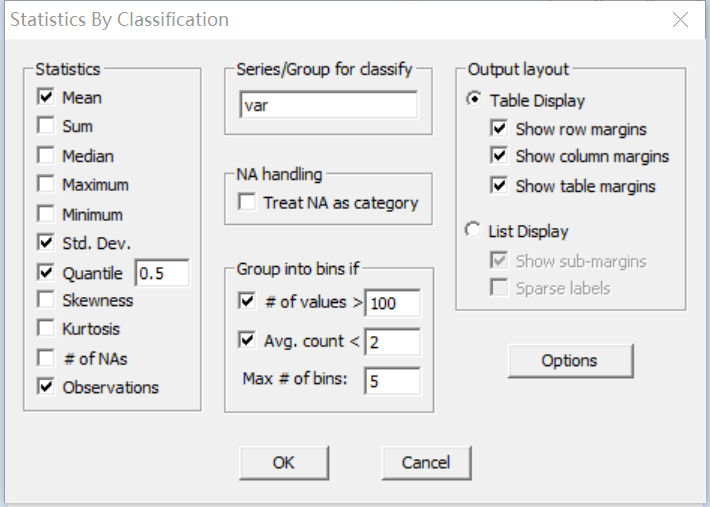Uncheck Show row margins
Image resolution: width=710 pixels, height=507 pixels.
[x=499, y=129]
